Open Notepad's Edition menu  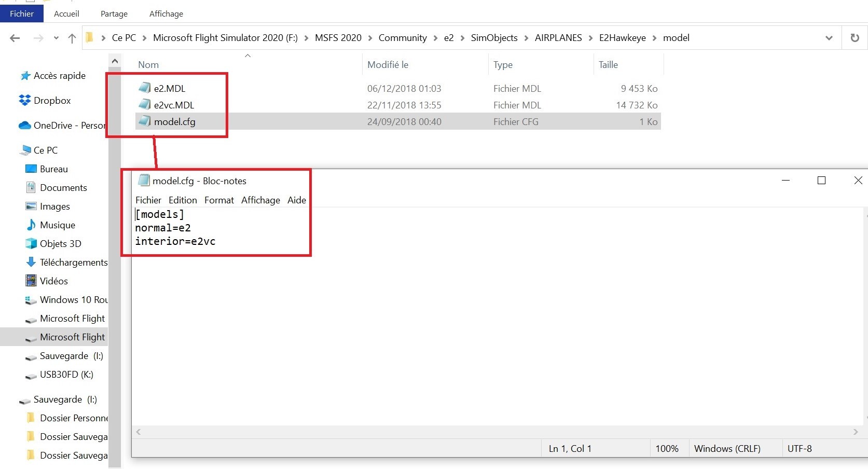click(x=183, y=200)
